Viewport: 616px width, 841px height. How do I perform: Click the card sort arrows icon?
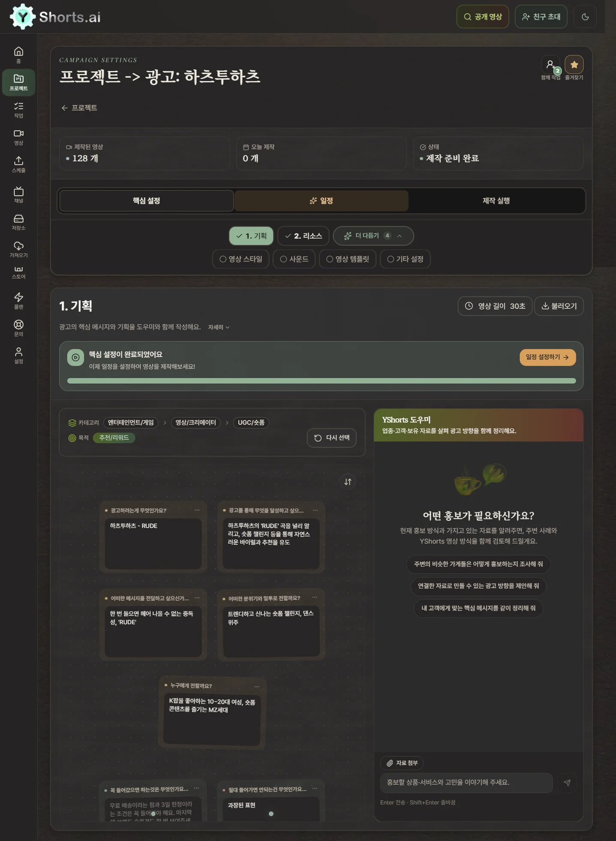coord(348,482)
